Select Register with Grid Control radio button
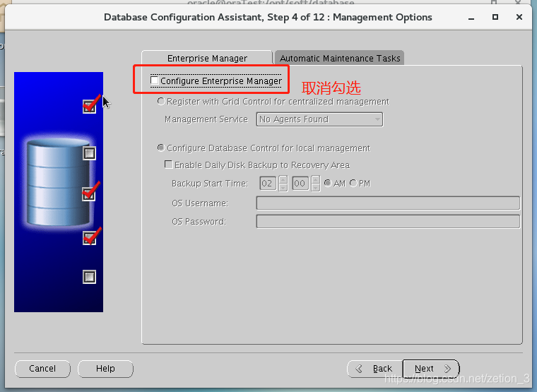Viewport: 537px width, 392px height. pos(160,101)
